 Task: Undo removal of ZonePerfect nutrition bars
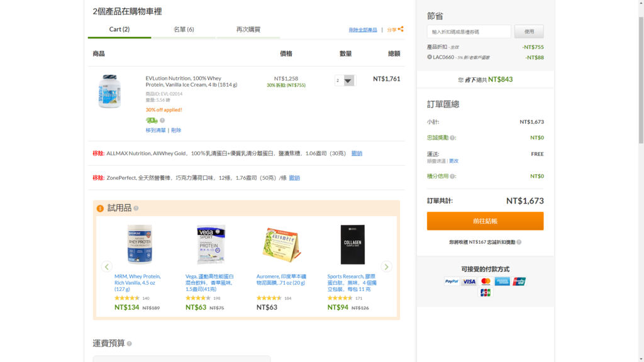pyautogui.click(x=294, y=178)
